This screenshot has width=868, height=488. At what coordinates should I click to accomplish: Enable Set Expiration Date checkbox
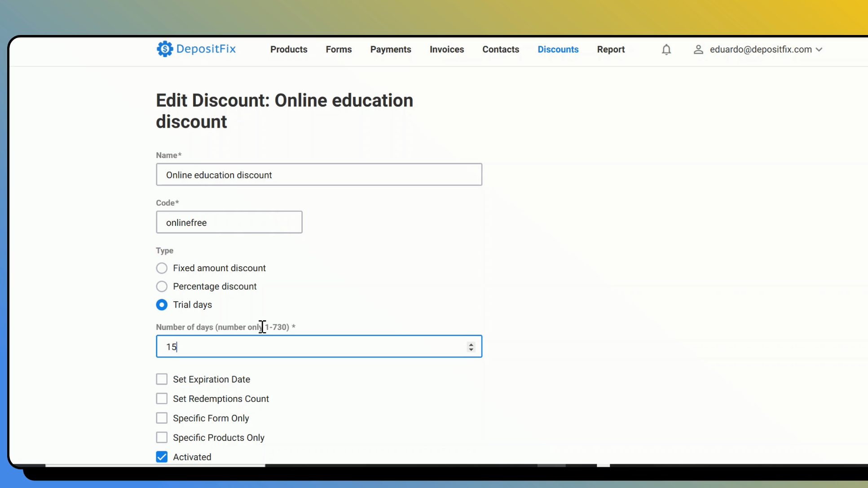(162, 379)
